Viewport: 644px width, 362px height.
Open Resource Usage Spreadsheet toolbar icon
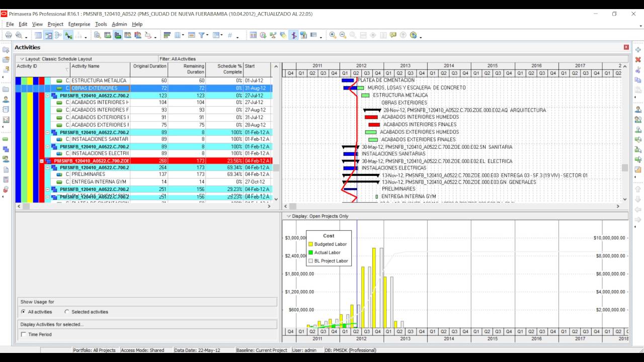pyautogui.click(x=128, y=35)
